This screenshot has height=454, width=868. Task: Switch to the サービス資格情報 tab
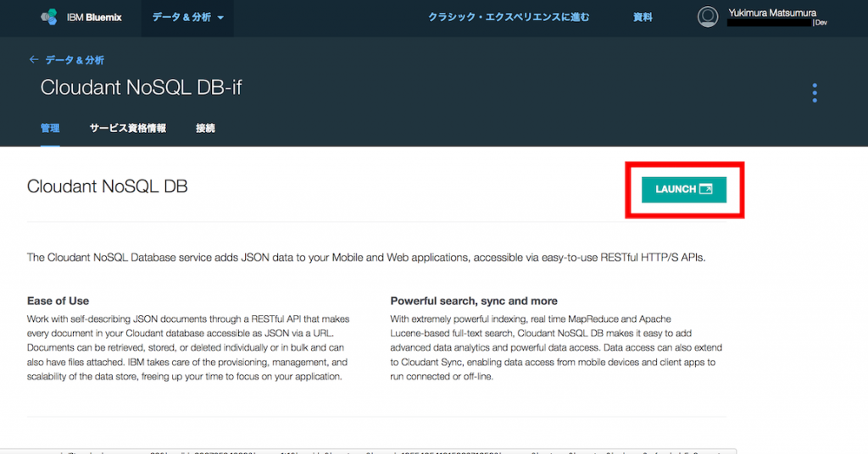click(127, 128)
